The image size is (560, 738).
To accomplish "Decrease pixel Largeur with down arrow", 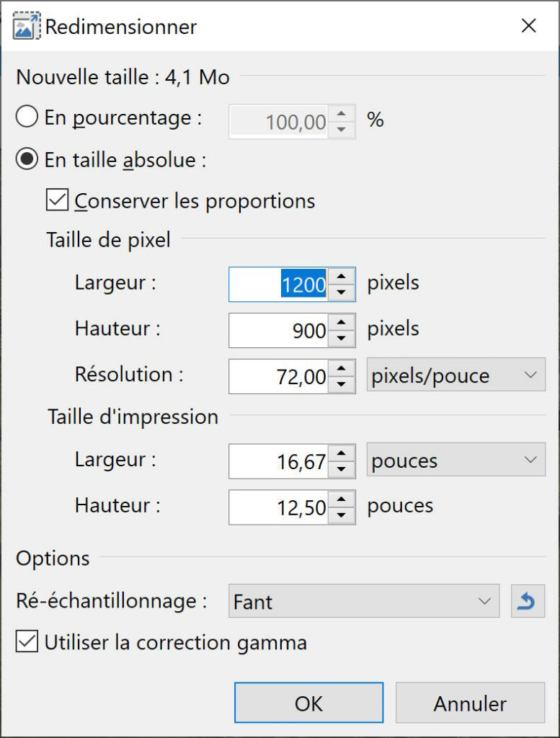I will click(342, 293).
